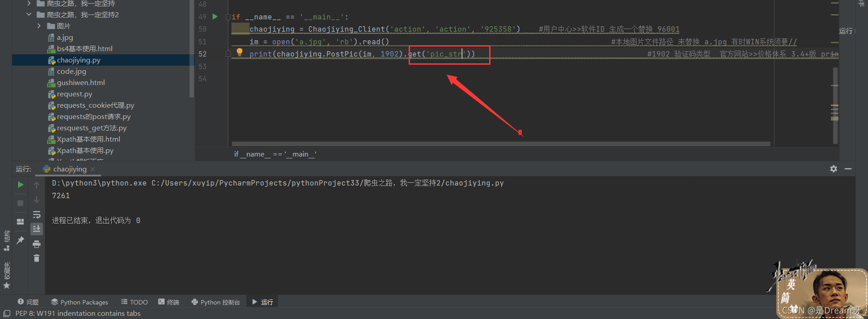
Task: Toggle soft-wrap in the run console
Action: pyautogui.click(x=37, y=214)
